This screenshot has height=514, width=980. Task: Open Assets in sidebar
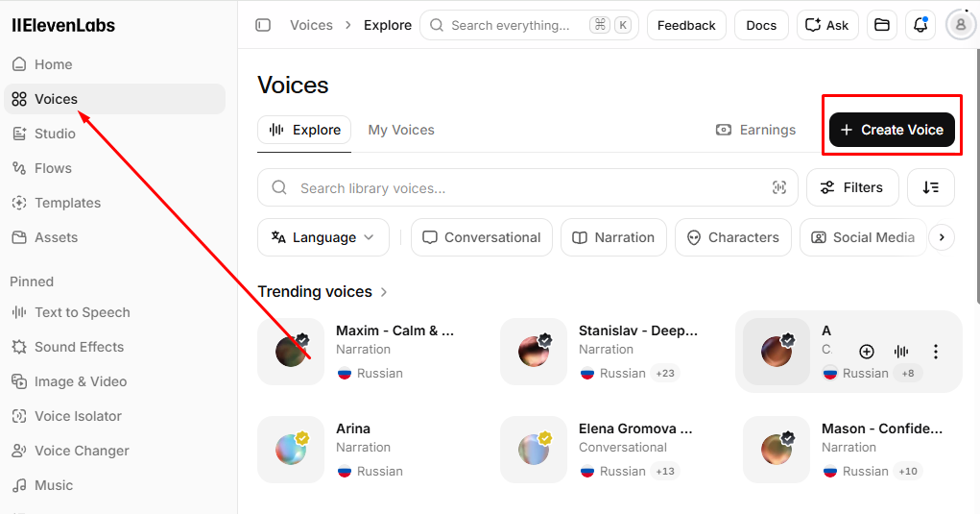[x=114, y=237]
